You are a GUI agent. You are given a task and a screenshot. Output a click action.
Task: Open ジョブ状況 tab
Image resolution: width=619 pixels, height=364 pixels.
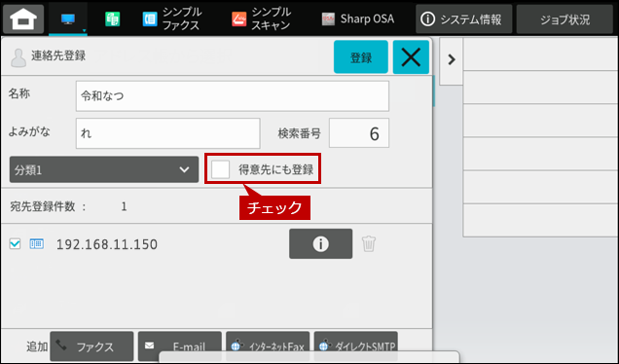564,18
